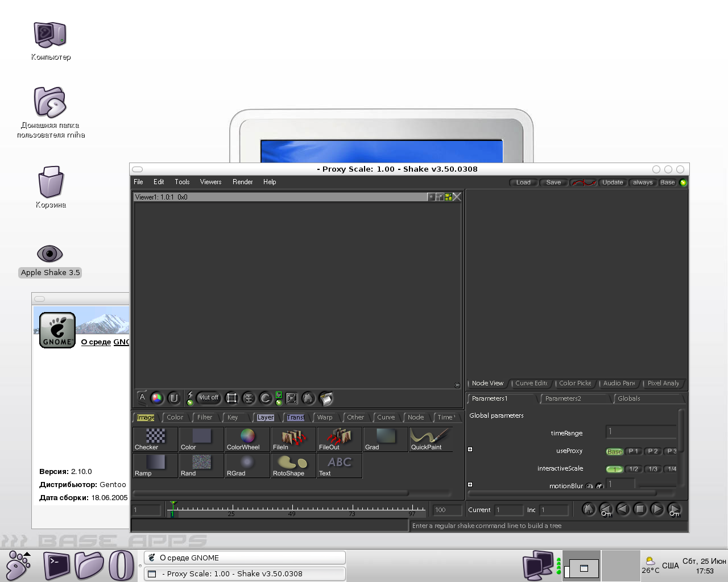Toggle the green update indicator light at top right

(683, 182)
